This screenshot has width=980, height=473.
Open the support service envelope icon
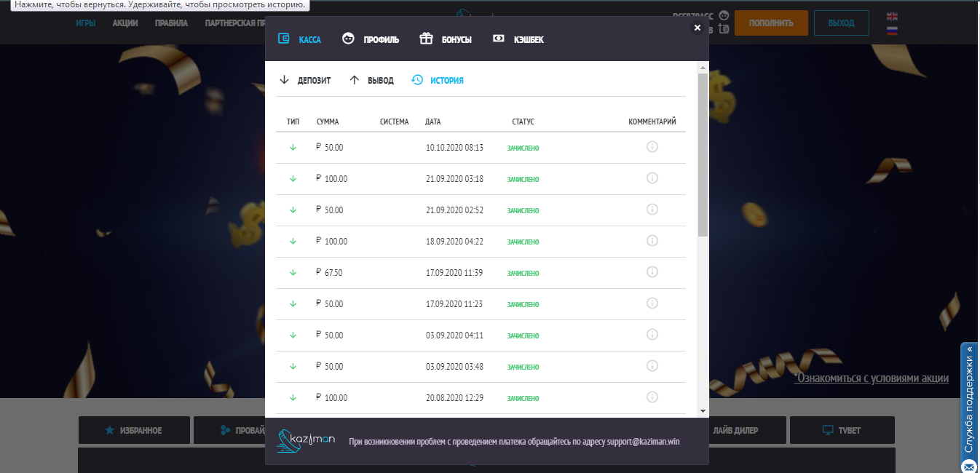pyautogui.click(x=968, y=466)
